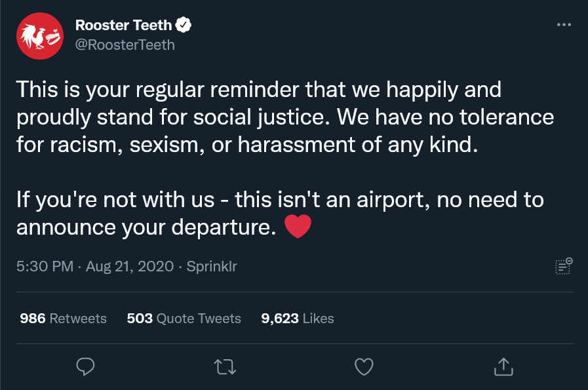Show the 503 Quote Tweets list
588x390 pixels.
coord(184,319)
